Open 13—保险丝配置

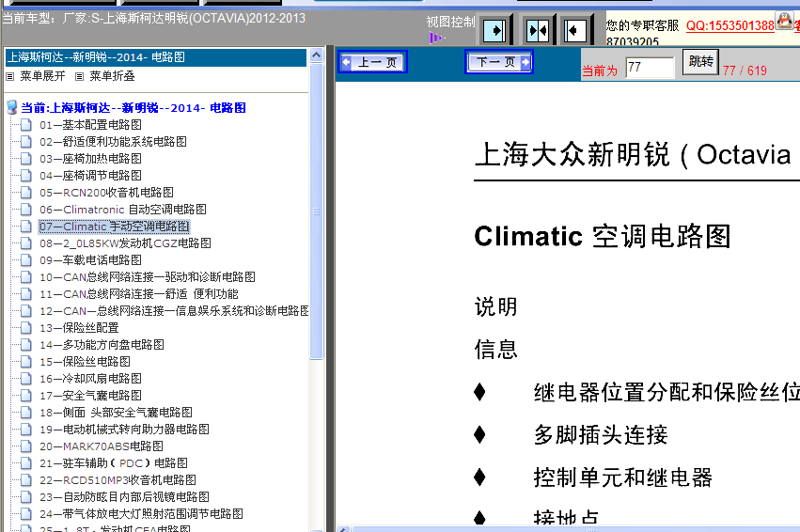tap(79, 328)
